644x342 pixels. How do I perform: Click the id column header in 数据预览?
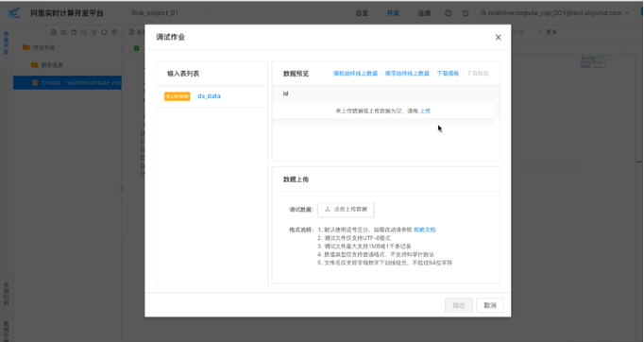point(285,94)
